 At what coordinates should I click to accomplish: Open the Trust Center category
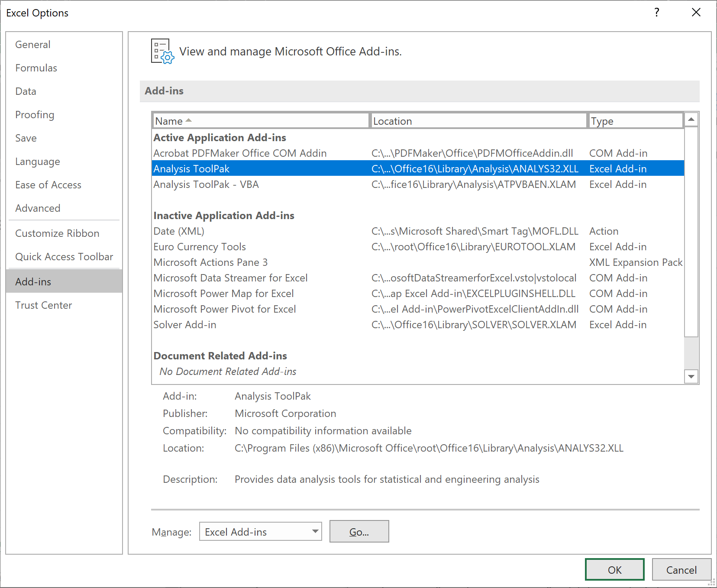coord(64,305)
